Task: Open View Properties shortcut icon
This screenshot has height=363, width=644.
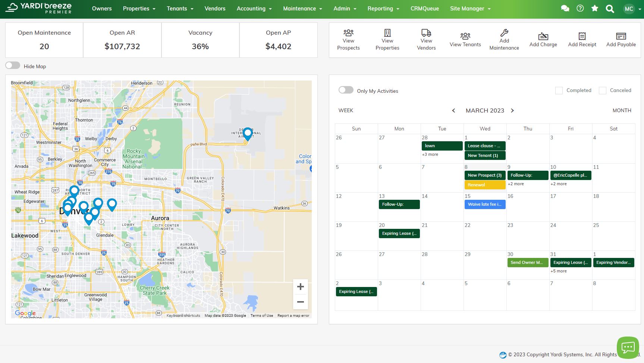Action: (387, 33)
